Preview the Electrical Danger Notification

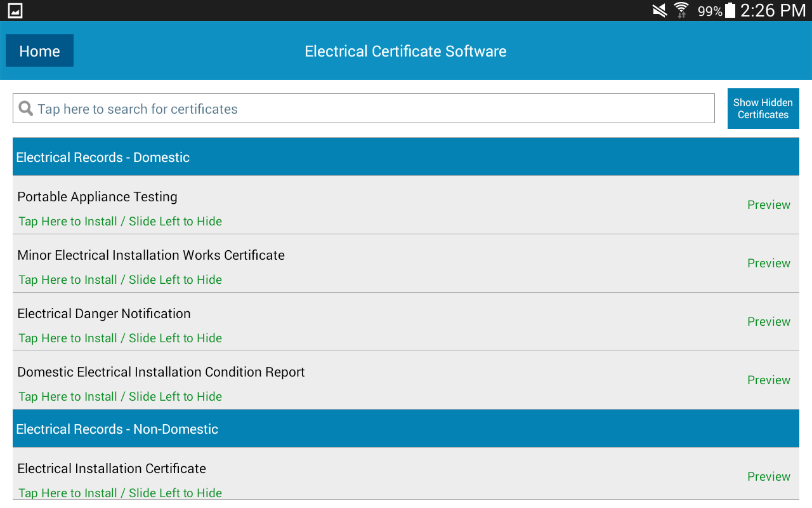point(768,322)
